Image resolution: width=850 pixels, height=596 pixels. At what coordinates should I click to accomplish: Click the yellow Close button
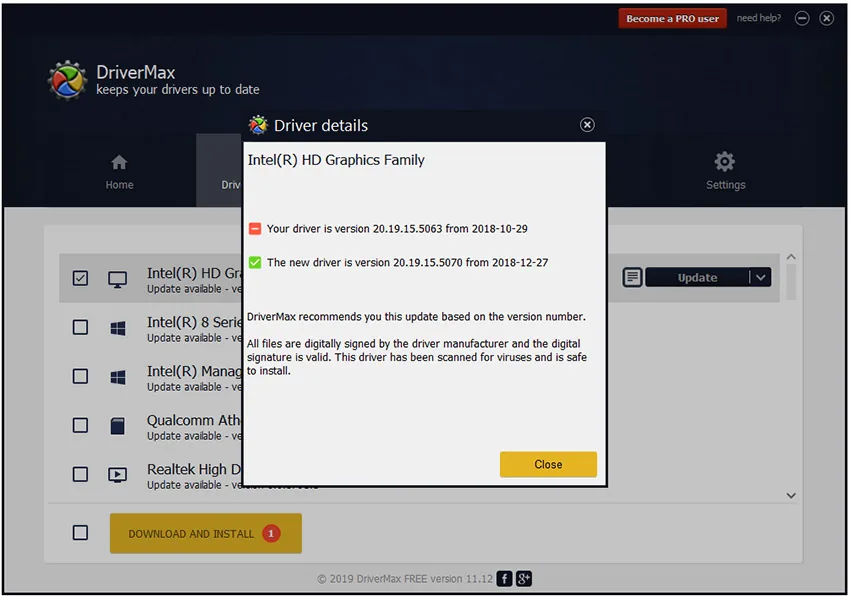tap(548, 464)
